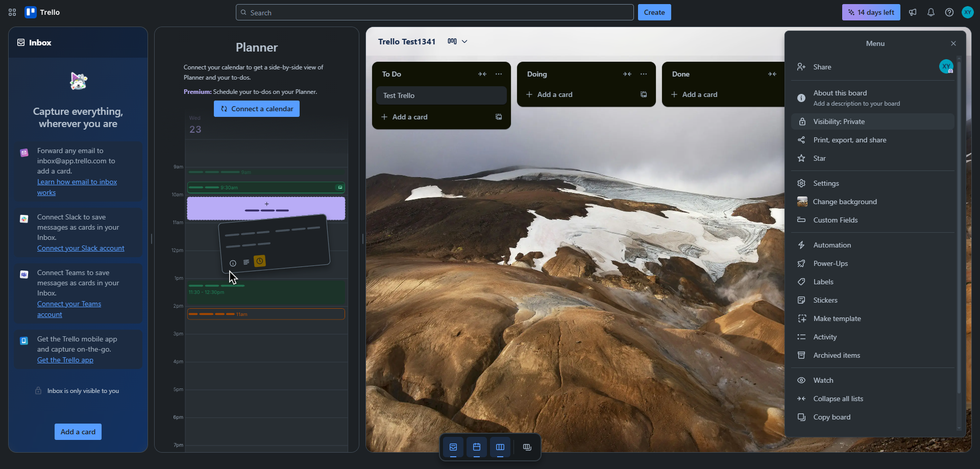Screen dimensions: 980x469
Task: Open the app switcher grid icon
Action: pyautogui.click(x=12, y=12)
